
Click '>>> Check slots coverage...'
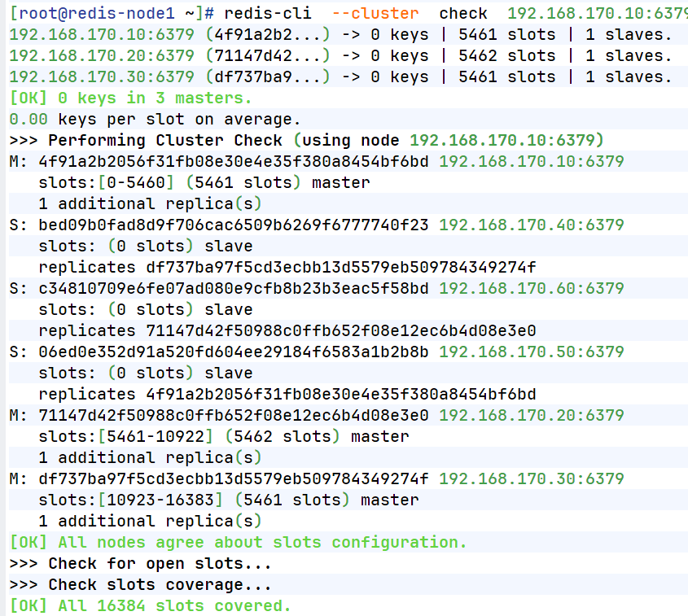(140, 585)
